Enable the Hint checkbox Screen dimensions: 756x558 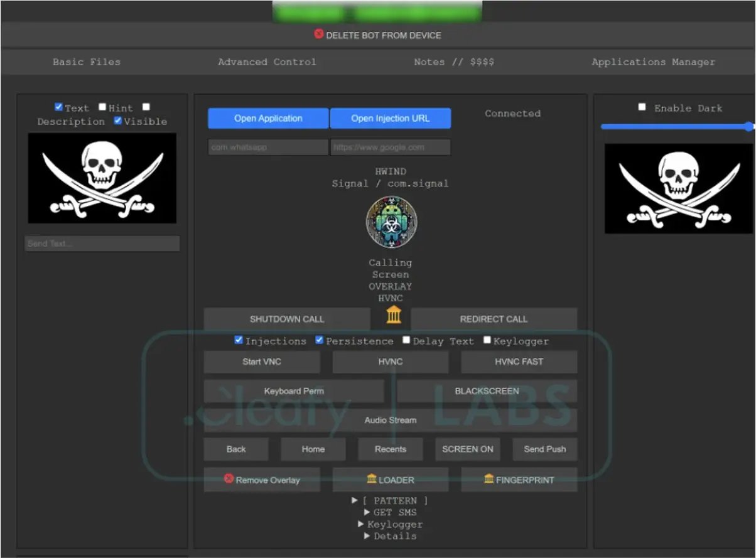tap(102, 107)
